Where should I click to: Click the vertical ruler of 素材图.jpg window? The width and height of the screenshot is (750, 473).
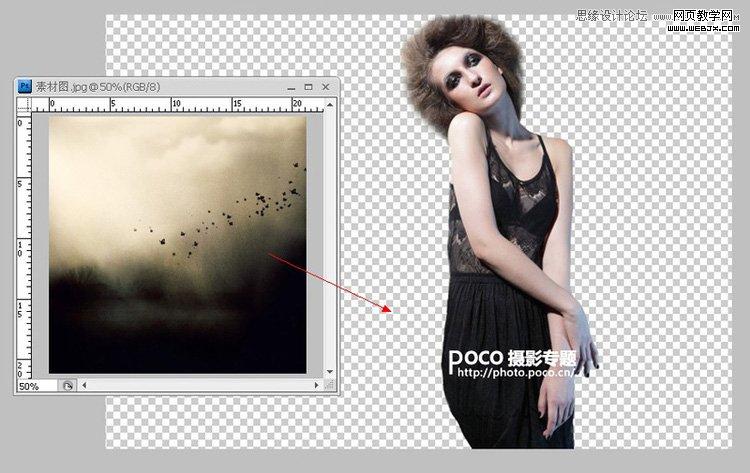pos(24,245)
